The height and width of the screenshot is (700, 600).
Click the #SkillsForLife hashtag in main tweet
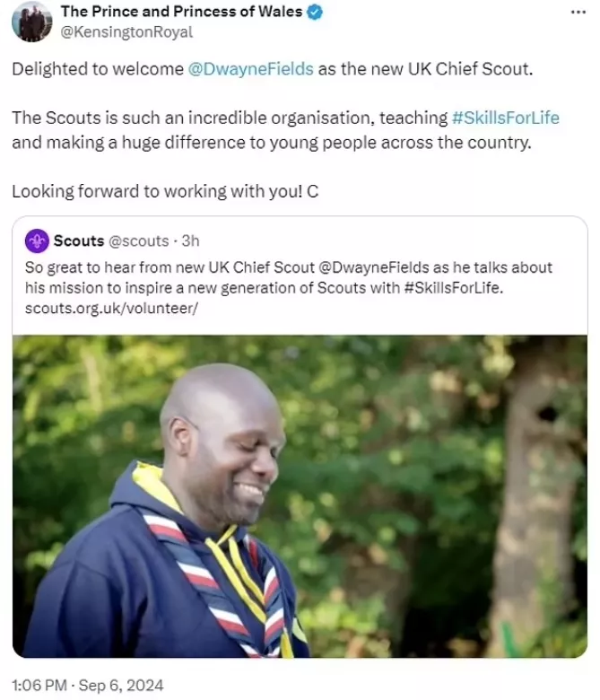(x=506, y=118)
